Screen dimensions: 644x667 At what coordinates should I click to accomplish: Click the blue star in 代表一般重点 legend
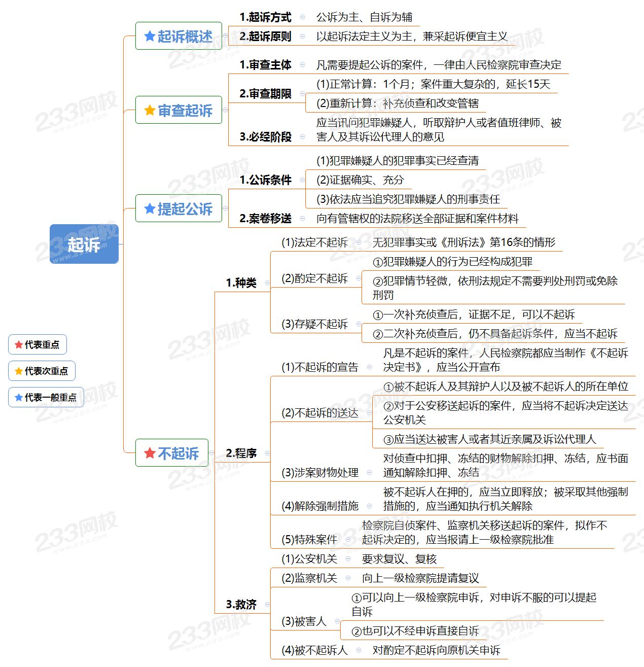tap(19, 398)
